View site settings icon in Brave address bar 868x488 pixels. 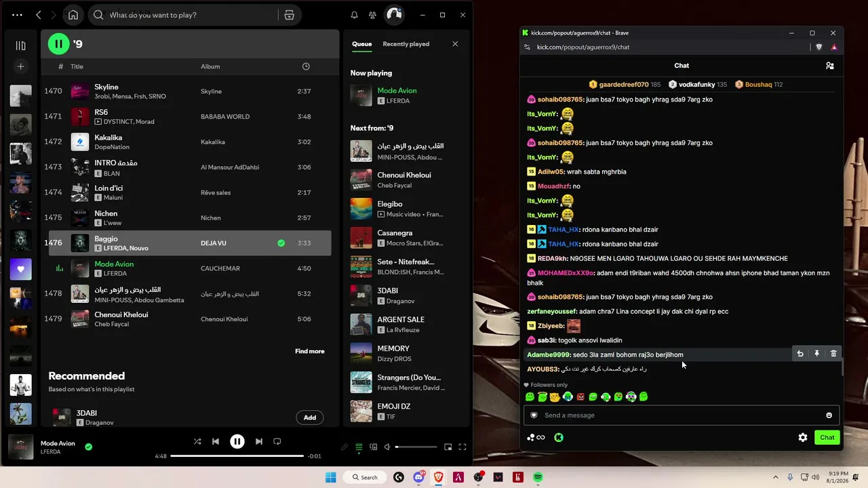527,47
